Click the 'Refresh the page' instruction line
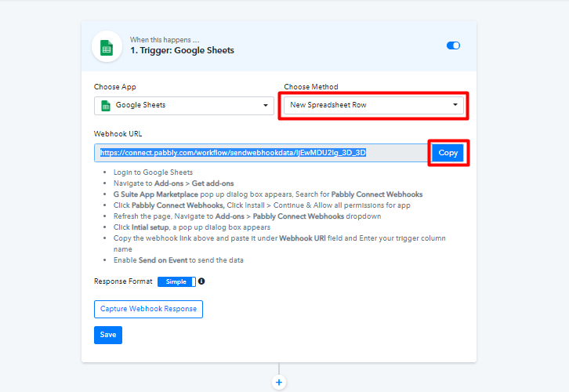The image size is (569, 392). coord(248,216)
